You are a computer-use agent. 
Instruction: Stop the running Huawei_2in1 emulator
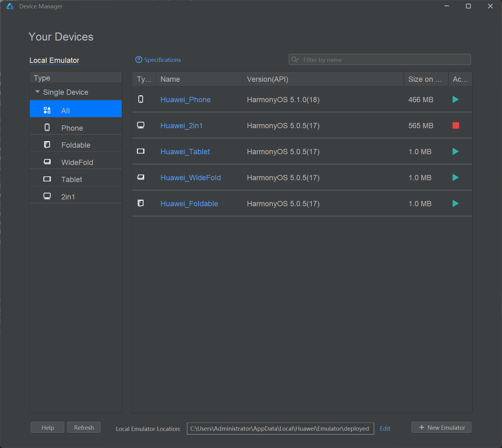(456, 125)
